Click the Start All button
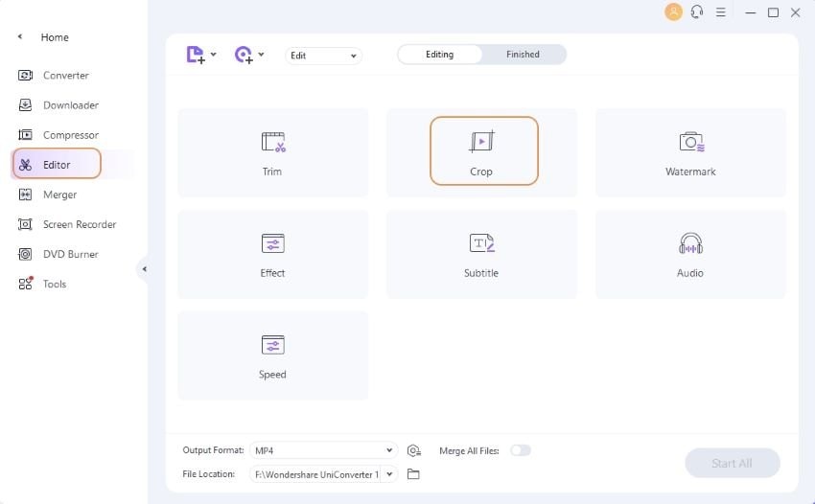 732,463
